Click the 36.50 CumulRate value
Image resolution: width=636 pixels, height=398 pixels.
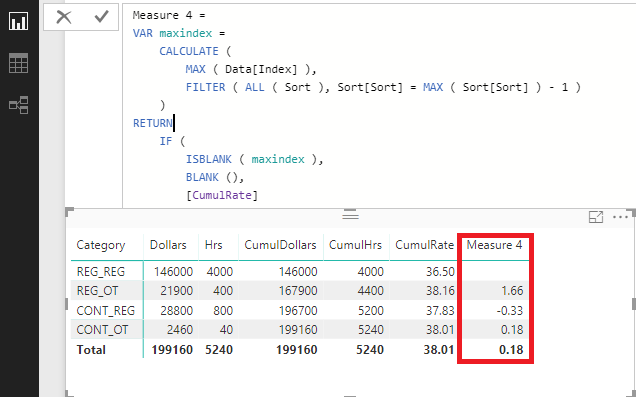point(440,271)
